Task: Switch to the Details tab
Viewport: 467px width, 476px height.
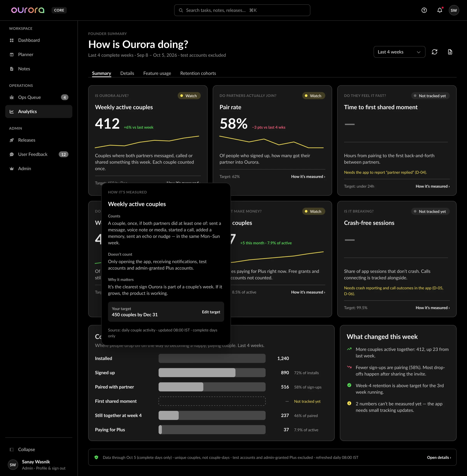Action: coord(127,73)
